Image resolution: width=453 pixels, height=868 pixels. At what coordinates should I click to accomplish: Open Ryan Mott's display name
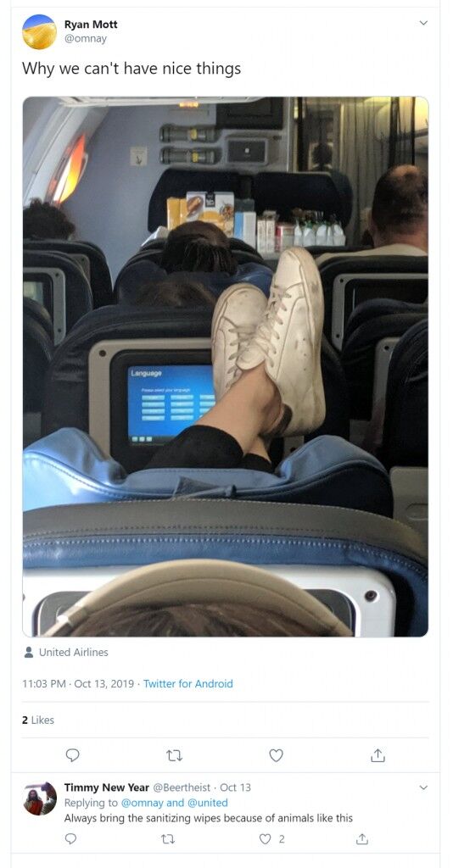pyautogui.click(x=91, y=25)
